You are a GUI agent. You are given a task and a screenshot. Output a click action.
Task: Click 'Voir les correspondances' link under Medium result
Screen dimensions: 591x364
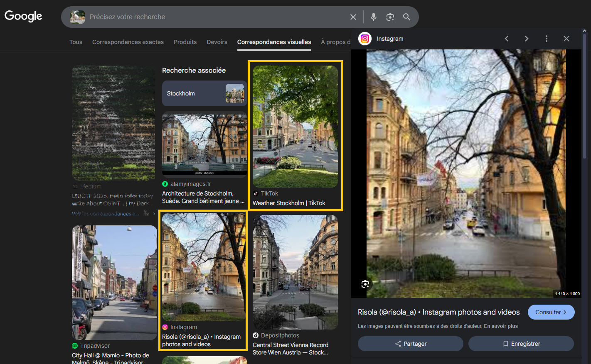point(106,213)
